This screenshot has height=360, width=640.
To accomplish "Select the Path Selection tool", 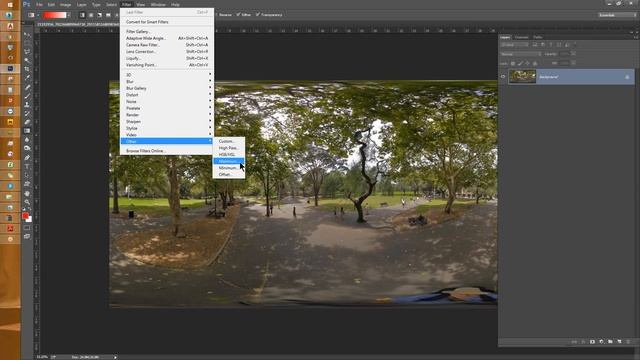I will click(27, 175).
